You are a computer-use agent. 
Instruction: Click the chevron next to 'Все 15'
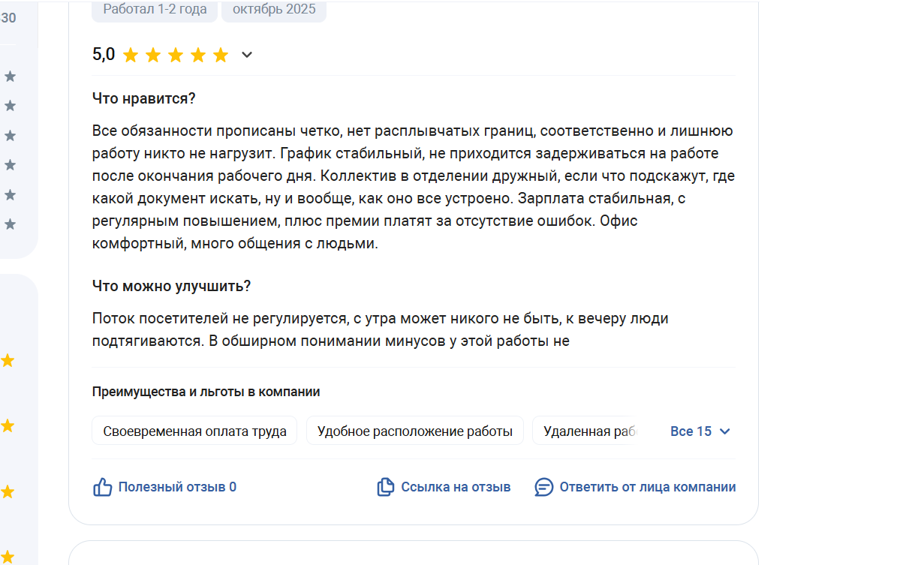[x=724, y=431]
